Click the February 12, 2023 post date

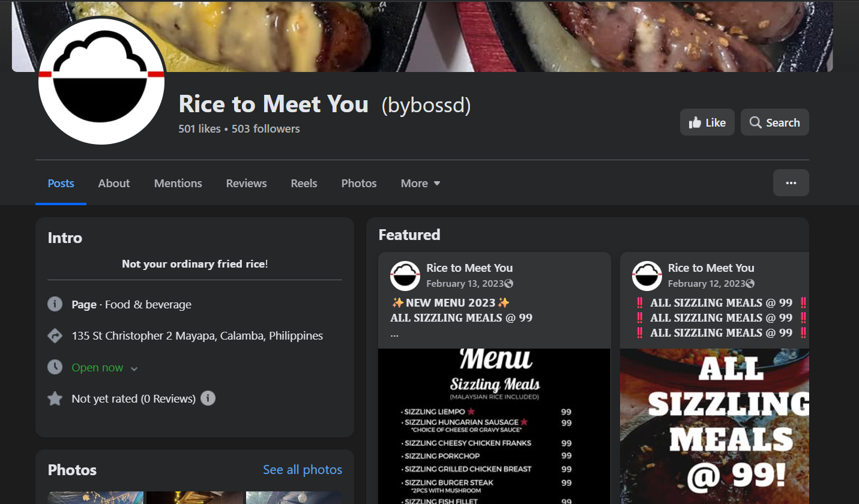(707, 284)
